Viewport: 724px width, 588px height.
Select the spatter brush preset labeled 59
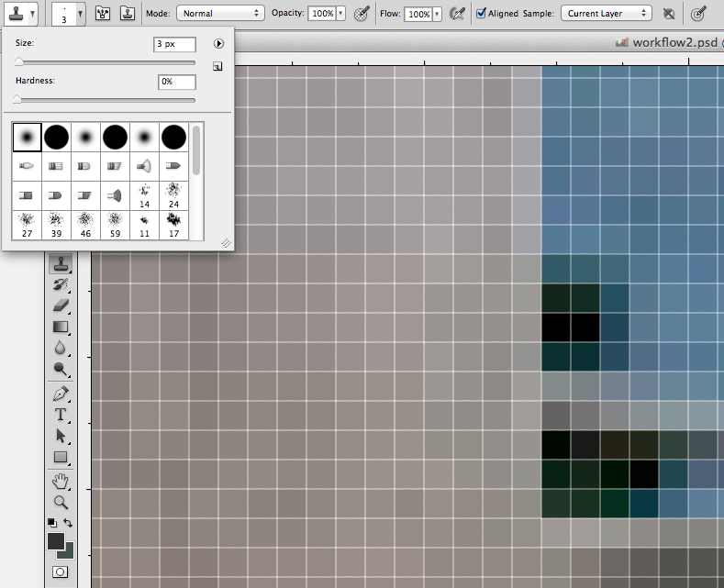[x=115, y=226]
